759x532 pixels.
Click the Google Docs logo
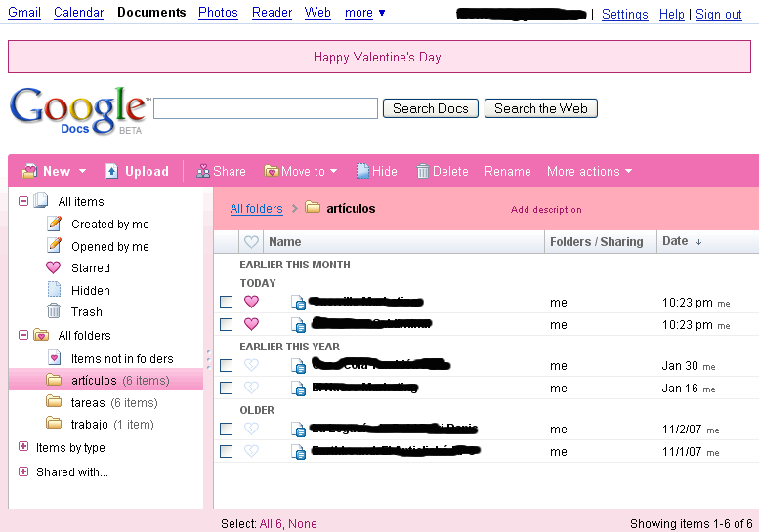click(x=79, y=110)
